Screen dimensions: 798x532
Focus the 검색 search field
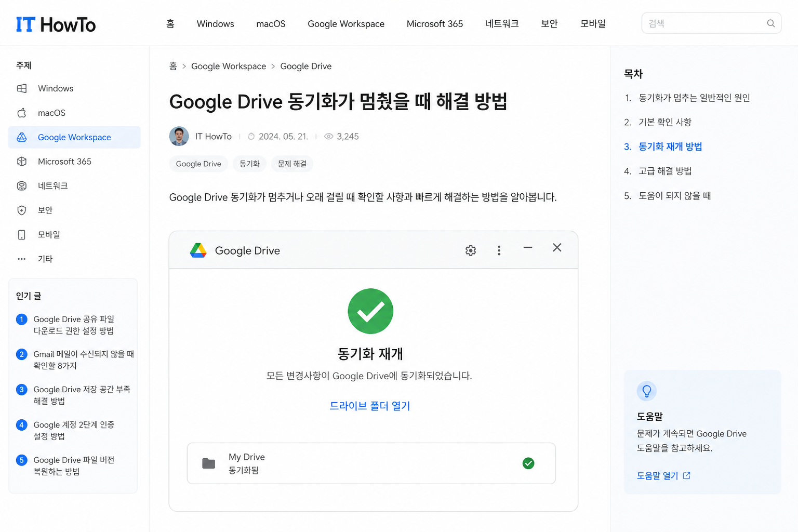[711, 23]
